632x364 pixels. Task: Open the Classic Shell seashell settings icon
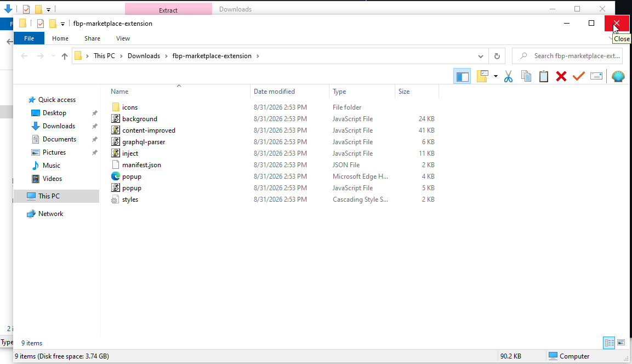pos(618,76)
